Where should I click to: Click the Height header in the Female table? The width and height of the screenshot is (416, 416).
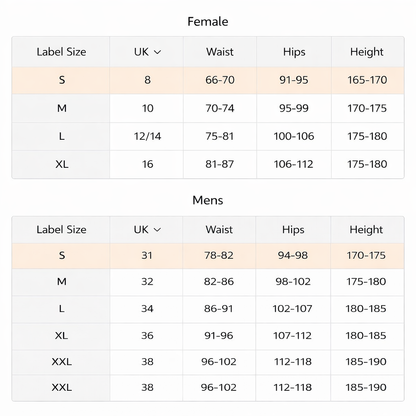[x=367, y=52]
